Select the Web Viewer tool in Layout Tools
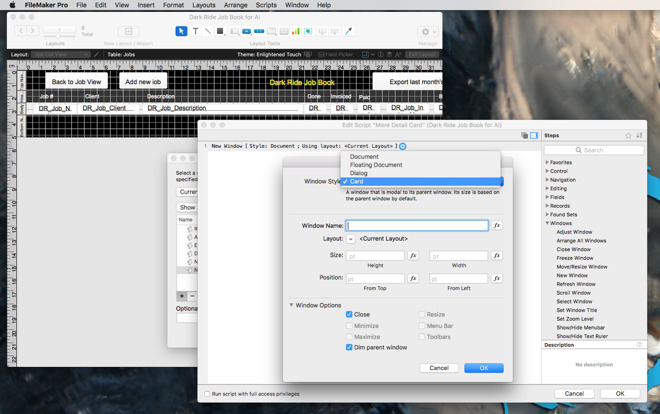660x414 pixels. tap(308, 32)
